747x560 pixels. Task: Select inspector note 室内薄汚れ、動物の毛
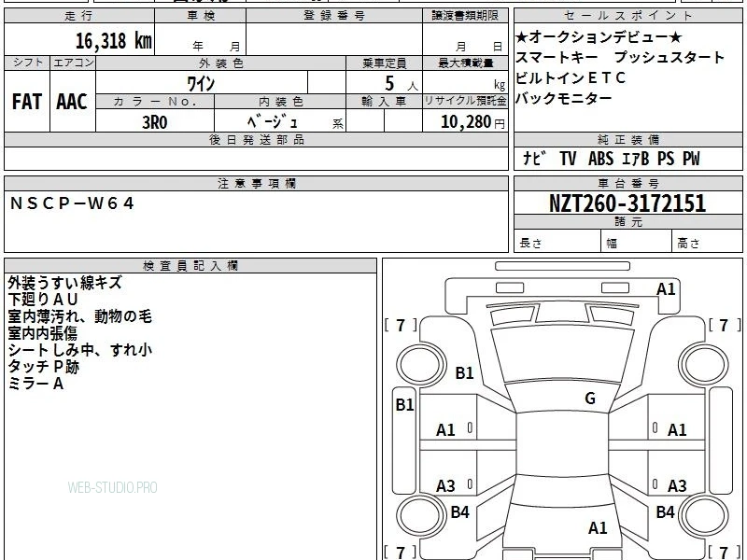tap(79, 316)
